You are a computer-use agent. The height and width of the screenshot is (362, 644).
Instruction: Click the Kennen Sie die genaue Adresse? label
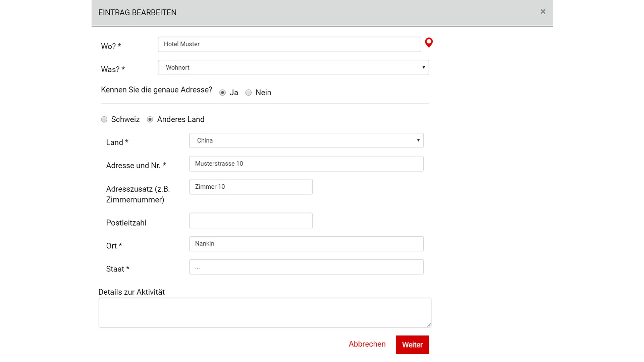point(156,90)
